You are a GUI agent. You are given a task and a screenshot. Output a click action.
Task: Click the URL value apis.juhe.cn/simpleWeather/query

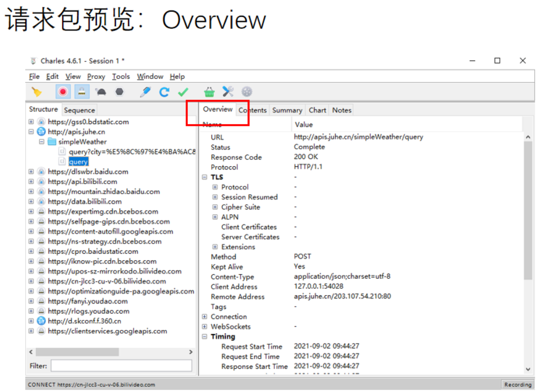(x=358, y=137)
